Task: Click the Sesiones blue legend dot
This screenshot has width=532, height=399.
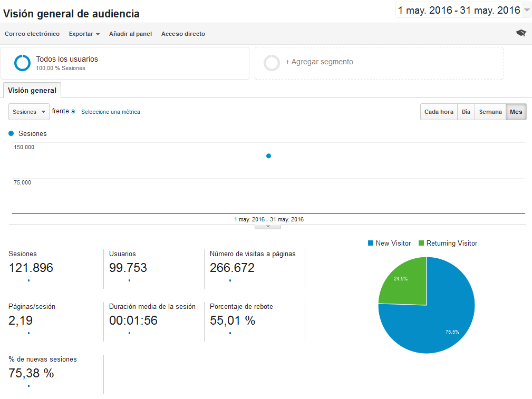Action: pos(11,133)
